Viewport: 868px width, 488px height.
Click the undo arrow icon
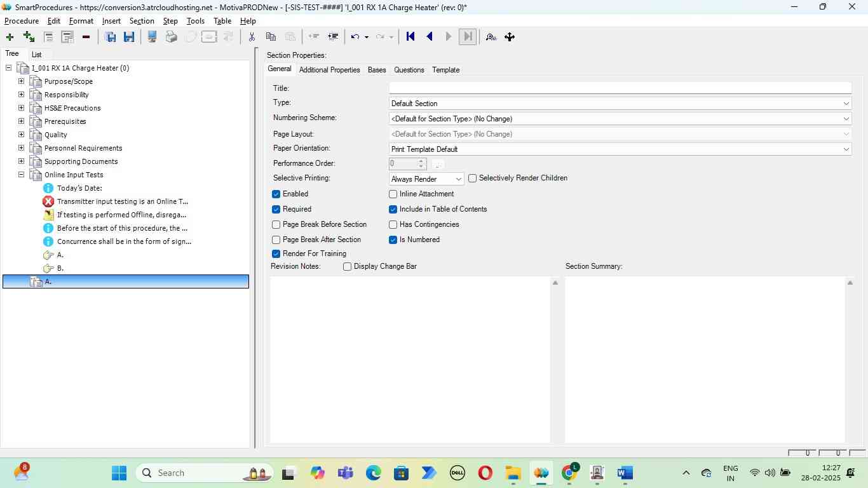355,37
